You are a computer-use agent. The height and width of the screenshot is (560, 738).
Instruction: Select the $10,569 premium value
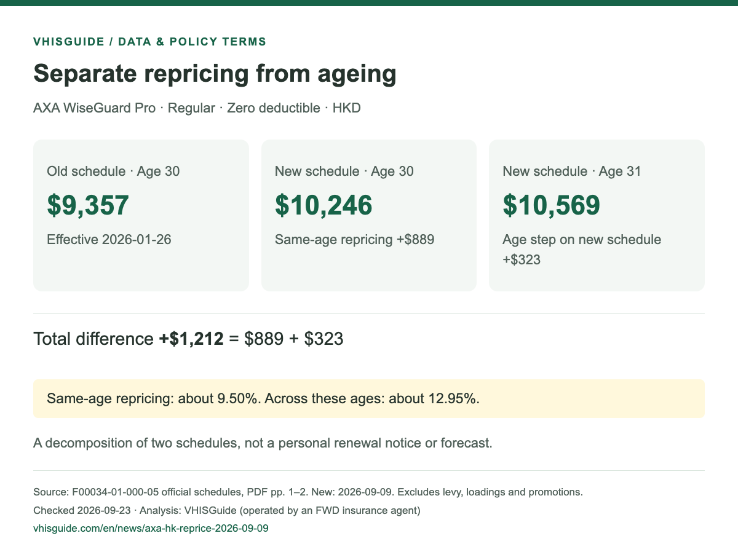[x=551, y=205]
